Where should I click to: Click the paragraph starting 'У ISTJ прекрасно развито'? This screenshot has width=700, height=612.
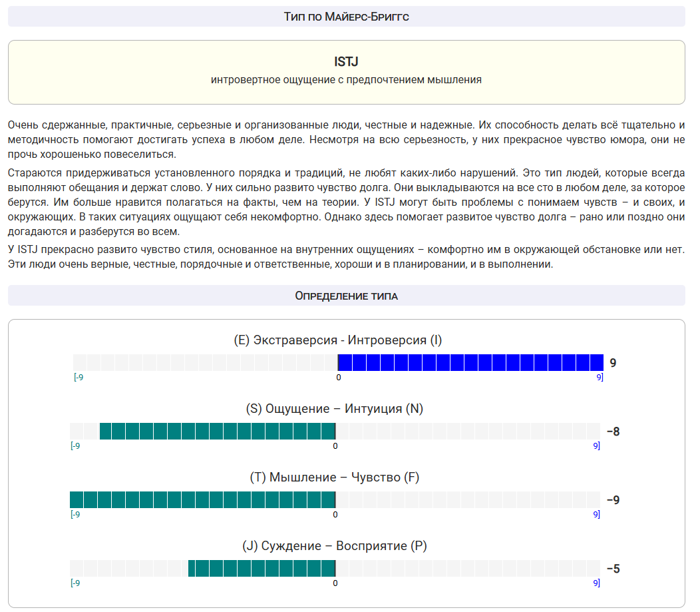[x=347, y=257]
